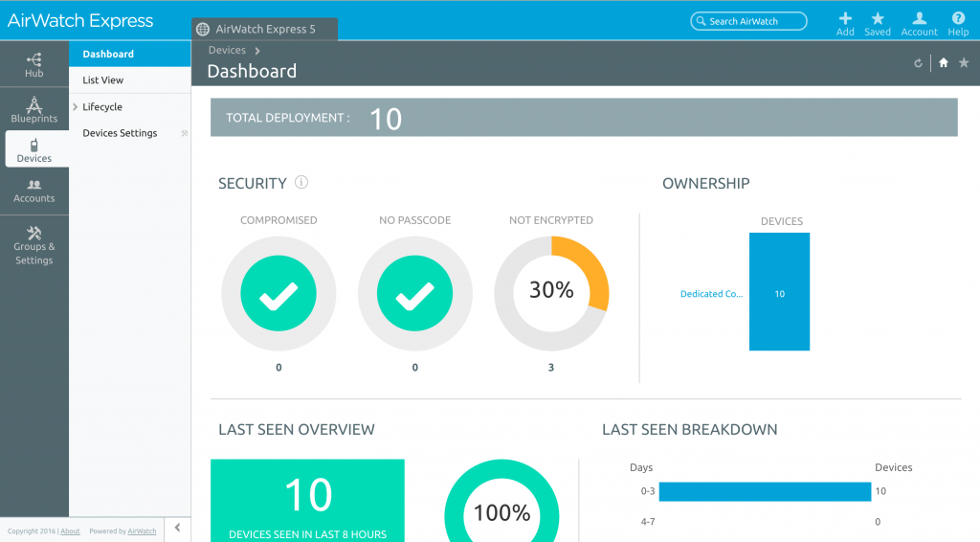
Task: Click the Dedicated Co... ownership link
Action: click(711, 294)
